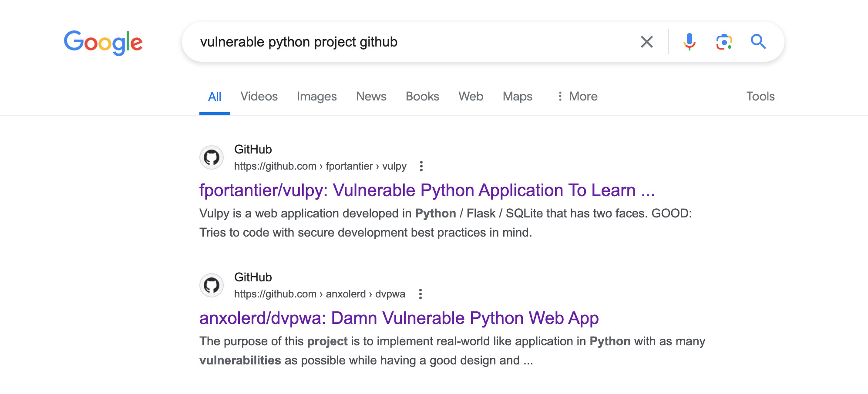This screenshot has width=868, height=394.
Task: Switch to the Images tab
Action: pos(317,96)
